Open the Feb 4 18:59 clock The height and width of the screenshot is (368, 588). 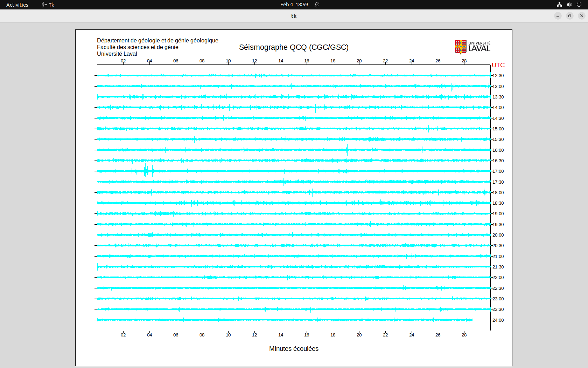294,5
